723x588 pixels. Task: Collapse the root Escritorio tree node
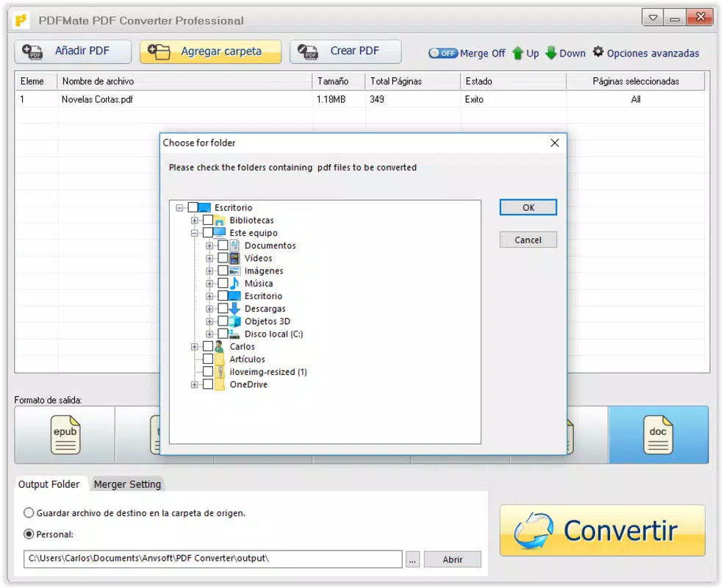[180, 208]
